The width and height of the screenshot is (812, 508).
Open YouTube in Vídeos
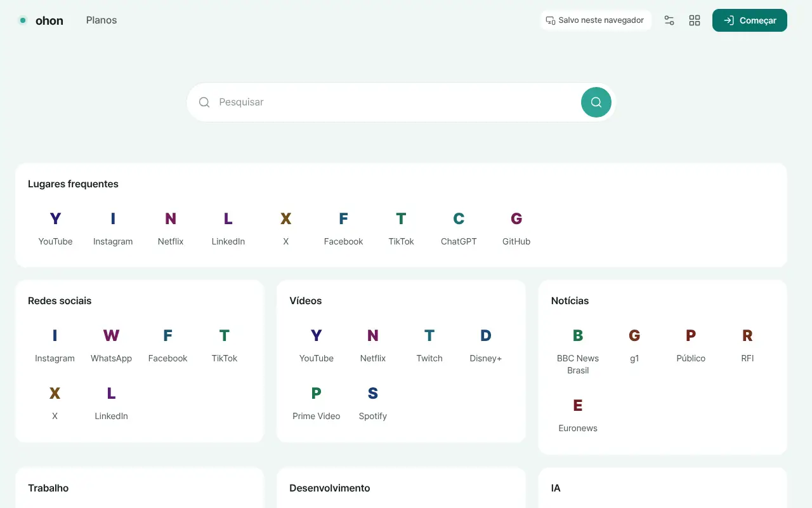click(316, 345)
